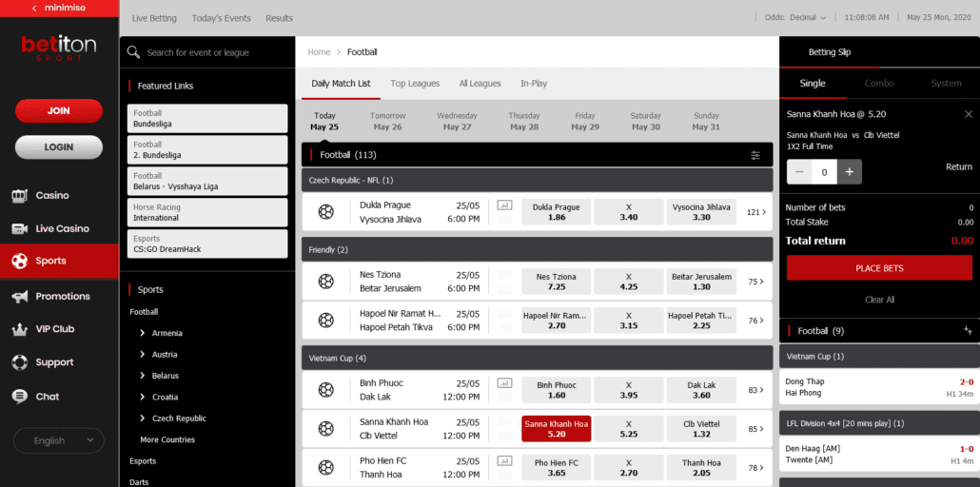The width and height of the screenshot is (980, 487).
Task: Click the red JOIN button
Action: coord(59,111)
